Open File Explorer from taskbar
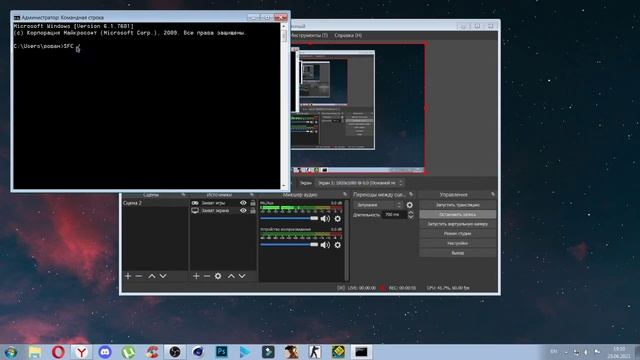640x360 pixels. tap(35, 352)
